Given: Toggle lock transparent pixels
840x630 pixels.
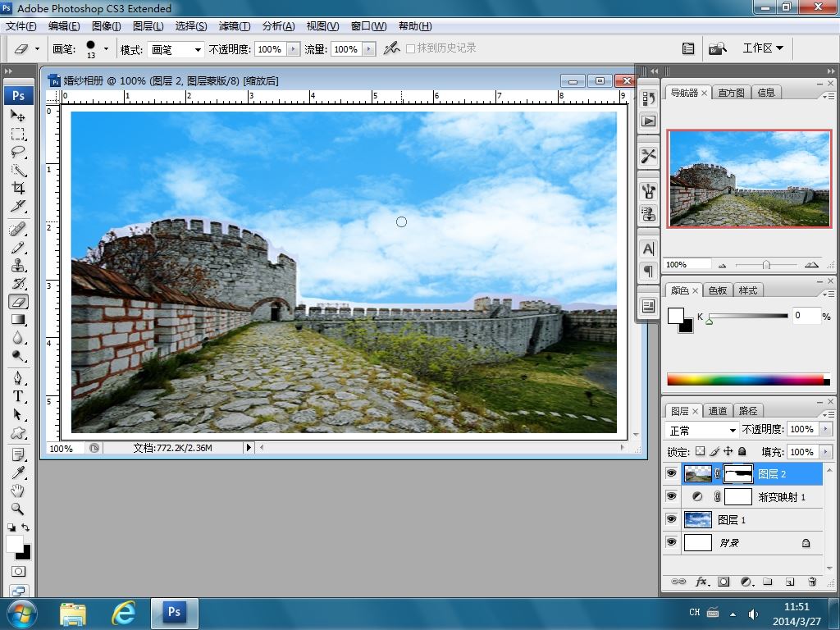Looking at the screenshot, I should coord(701,452).
